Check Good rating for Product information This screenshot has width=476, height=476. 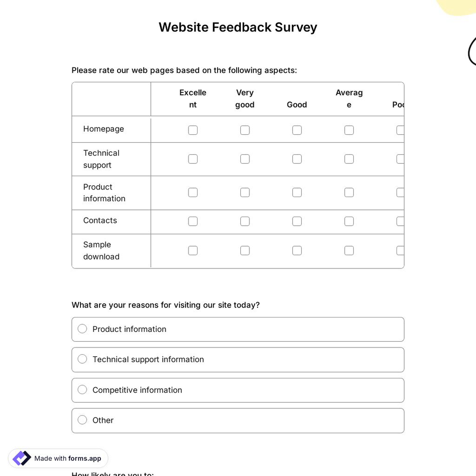[x=297, y=192]
